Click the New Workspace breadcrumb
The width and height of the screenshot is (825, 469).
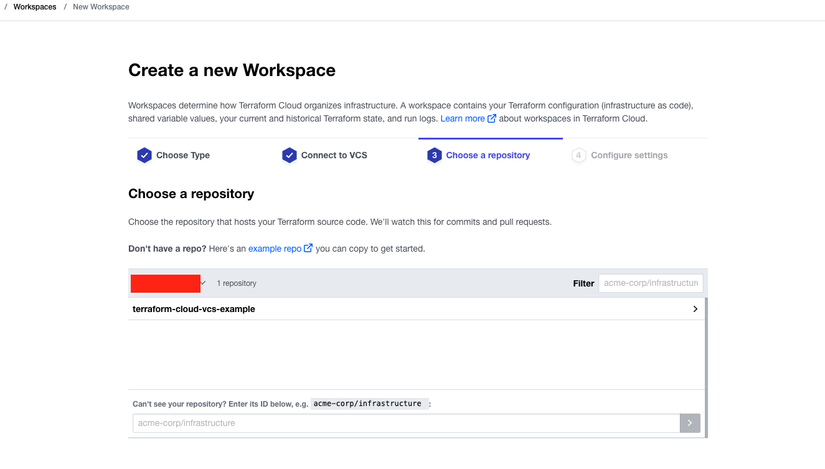click(x=101, y=7)
